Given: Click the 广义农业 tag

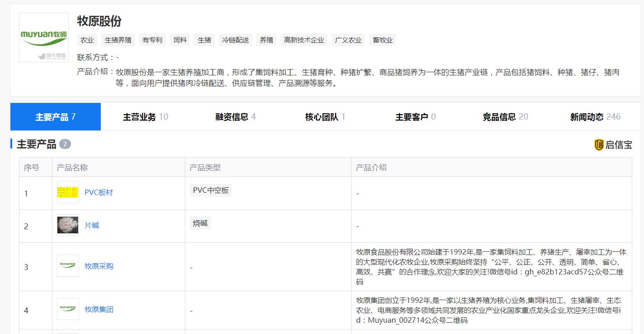Looking at the screenshot, I should click(x=348, y=40).
